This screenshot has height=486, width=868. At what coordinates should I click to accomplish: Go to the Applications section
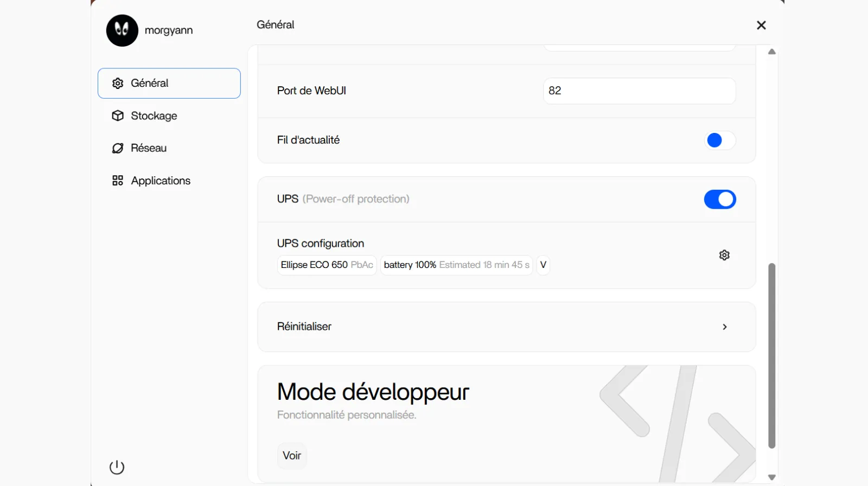pos(161,181)
